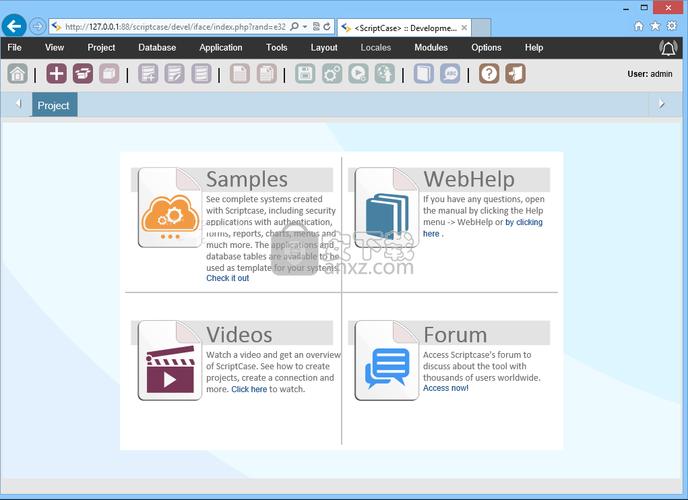
Task: Click the Logout door icon
Action: tap(515, 73)
